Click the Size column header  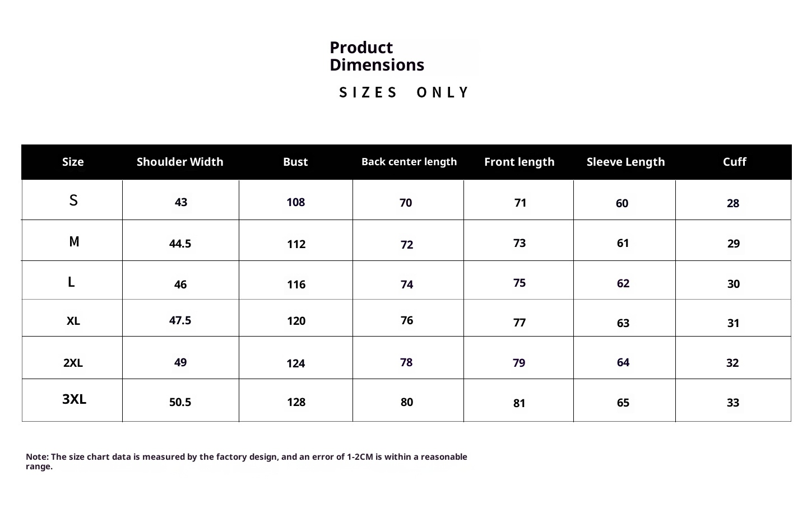pyautogui.click(x=73, y=162)
